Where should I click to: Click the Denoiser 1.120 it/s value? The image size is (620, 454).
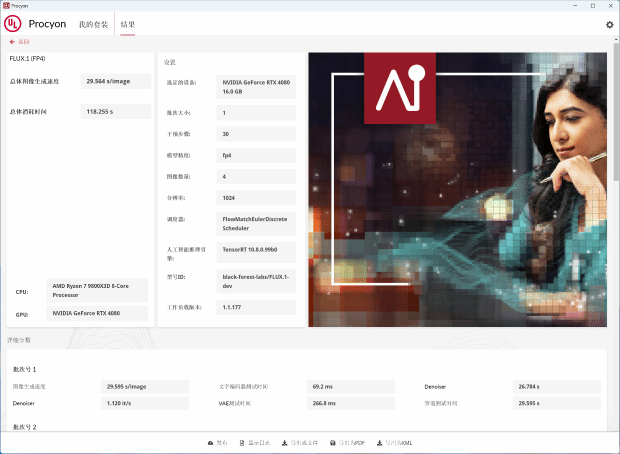point(145,403)
